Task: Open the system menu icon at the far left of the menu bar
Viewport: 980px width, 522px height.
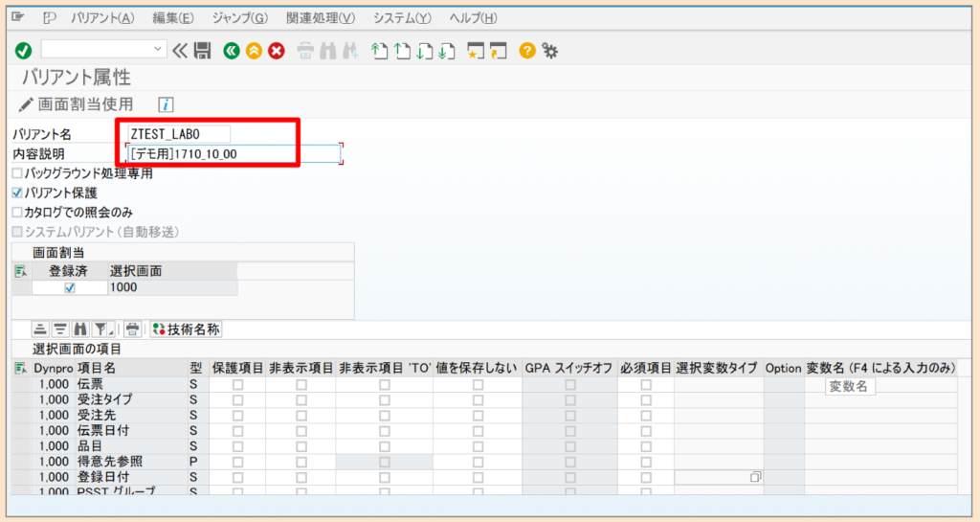Action: point(18,17)
